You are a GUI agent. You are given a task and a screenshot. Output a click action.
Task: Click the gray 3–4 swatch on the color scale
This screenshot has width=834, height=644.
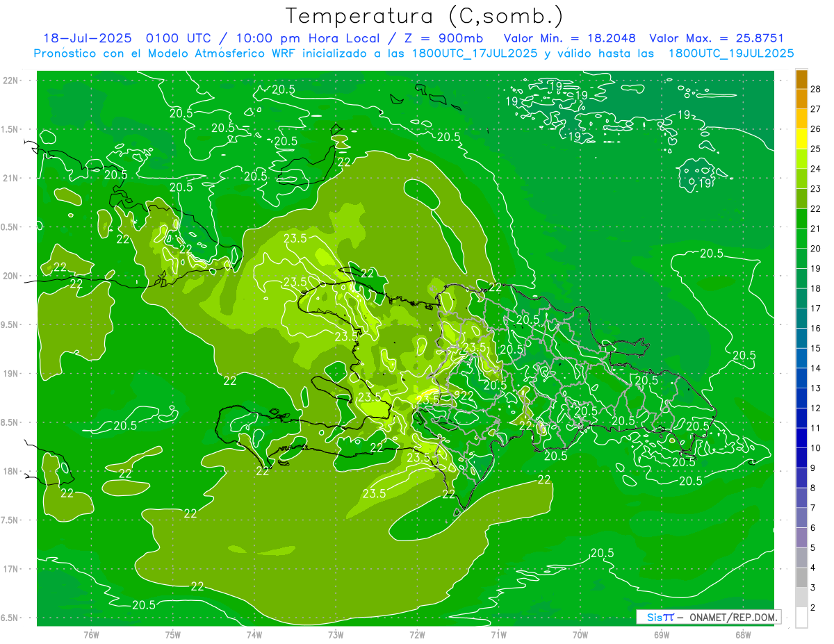(x=801, y=578)
